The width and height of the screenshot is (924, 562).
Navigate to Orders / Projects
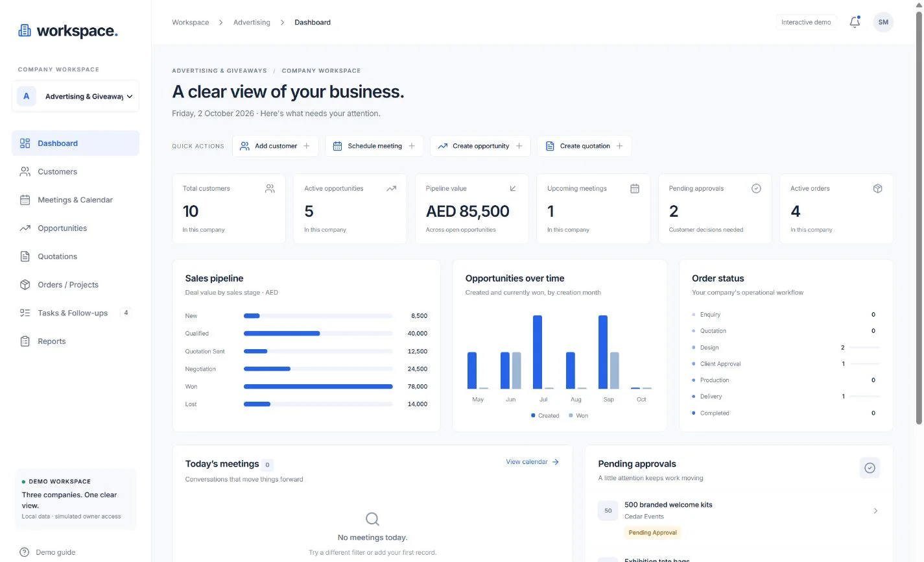75,284
